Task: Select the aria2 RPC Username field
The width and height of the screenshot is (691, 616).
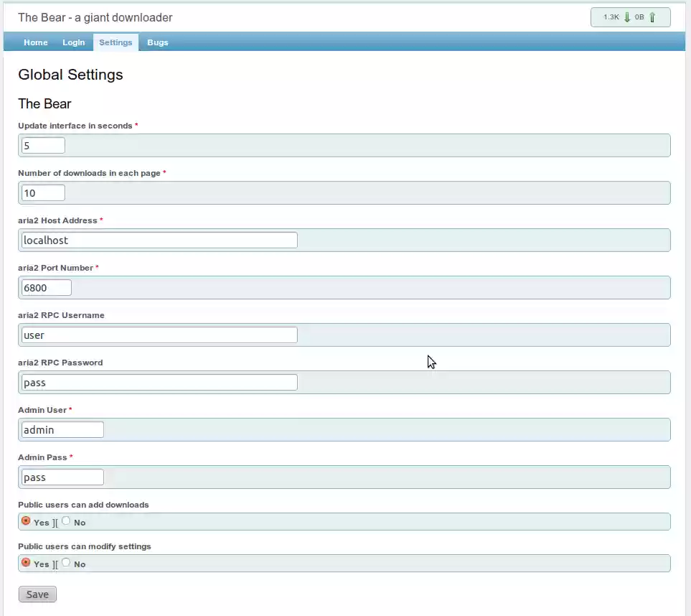Action: 158,335
